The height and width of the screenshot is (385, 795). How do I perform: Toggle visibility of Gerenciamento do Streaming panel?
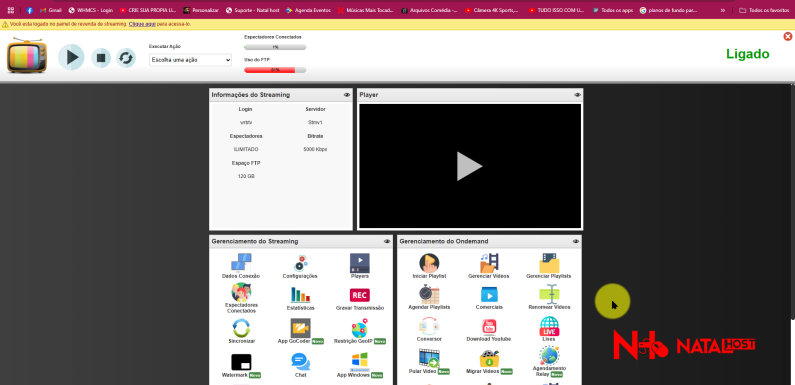click(x=387, y=241)
